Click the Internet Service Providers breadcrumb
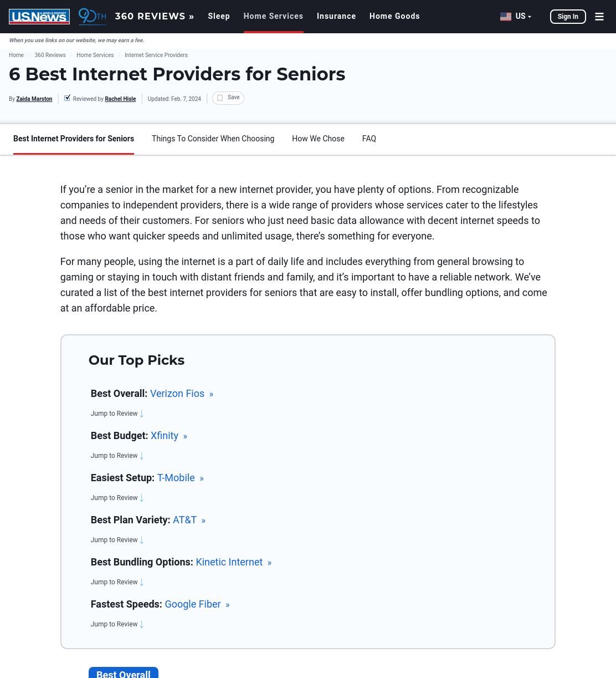616x678 pixels. point(156,55)
